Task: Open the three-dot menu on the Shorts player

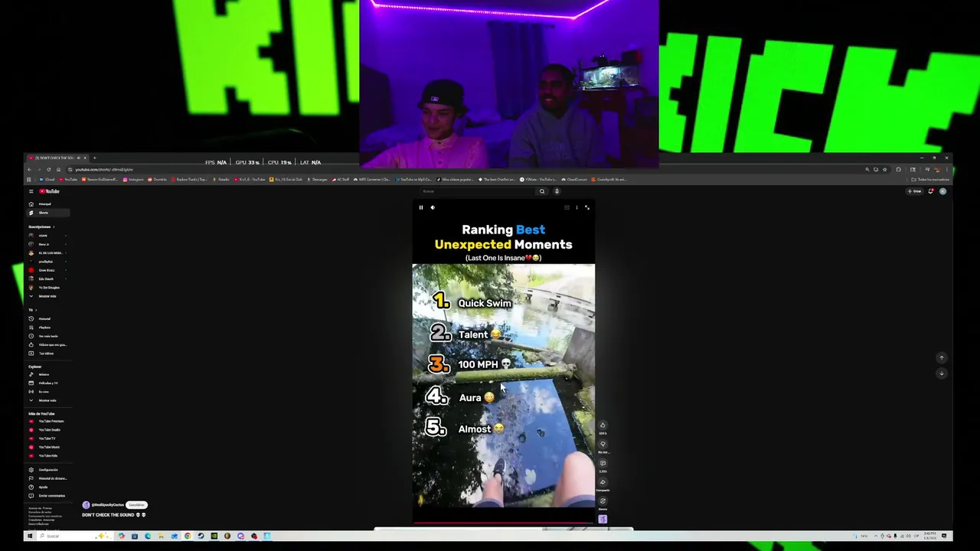Action: (x=577, y=207)
